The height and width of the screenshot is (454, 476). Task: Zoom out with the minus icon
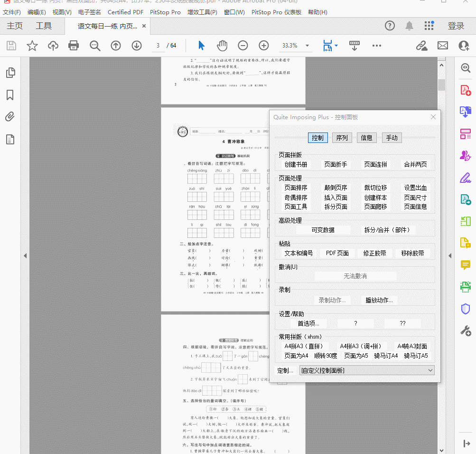[243, 46]
